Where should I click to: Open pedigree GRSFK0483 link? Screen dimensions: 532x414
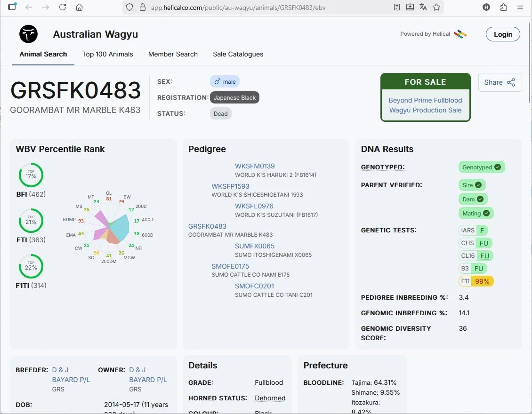click(x=207, y=226)
